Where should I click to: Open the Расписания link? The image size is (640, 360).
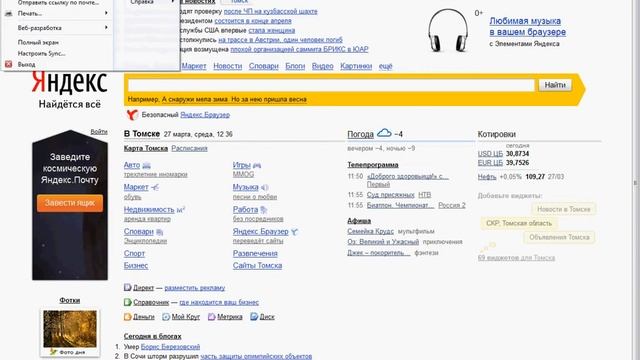189,148
